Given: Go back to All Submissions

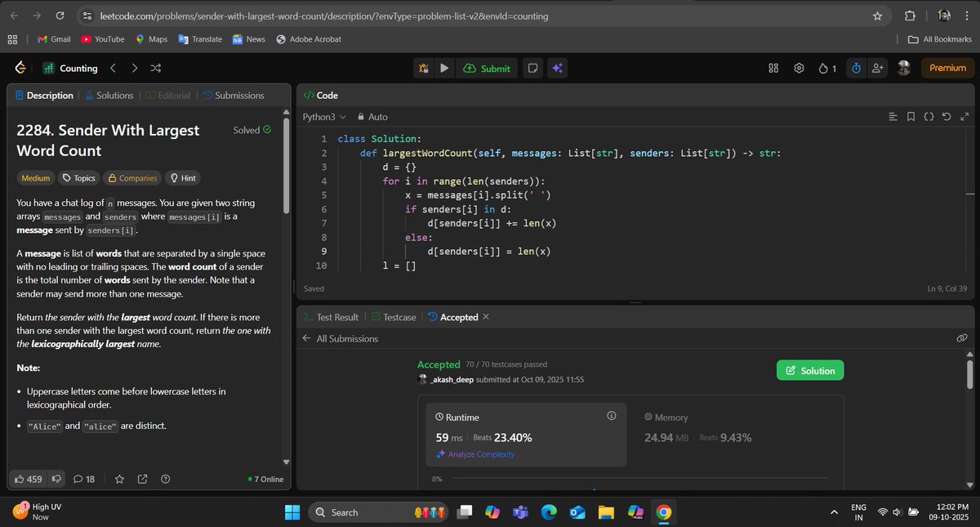Looking at the screenshot, I should click(340, 338).
